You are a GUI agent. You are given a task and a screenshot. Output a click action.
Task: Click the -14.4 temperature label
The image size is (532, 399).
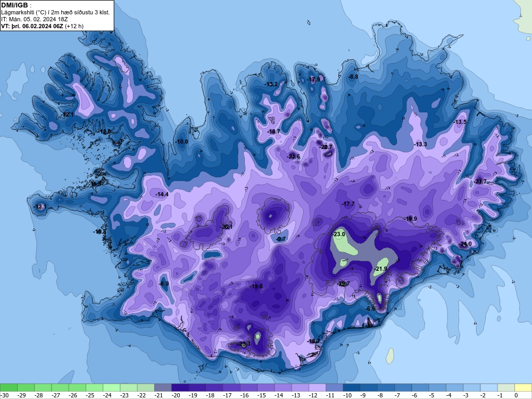click(162, 194)
